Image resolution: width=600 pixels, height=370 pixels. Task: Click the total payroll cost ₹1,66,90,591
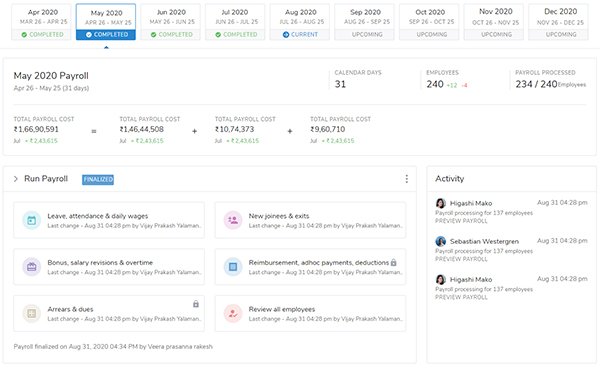[x=36, y=129]
